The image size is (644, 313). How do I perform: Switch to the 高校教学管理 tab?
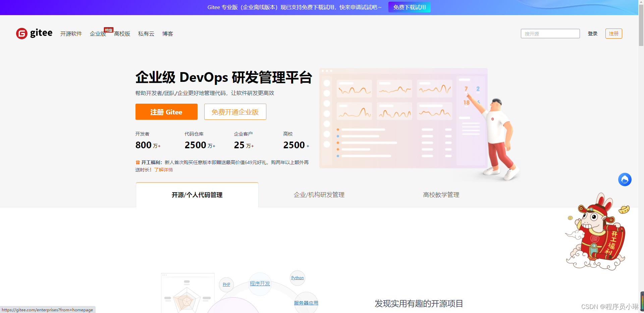(441, 195)
